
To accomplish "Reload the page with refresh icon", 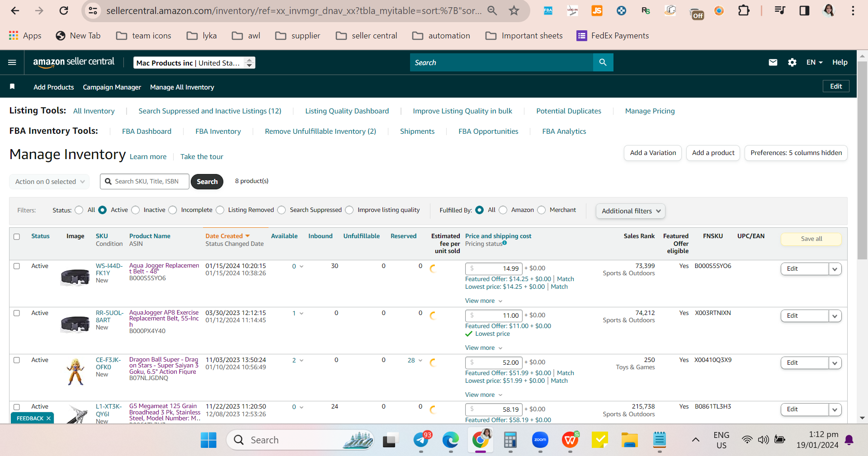I will point(64,10).
